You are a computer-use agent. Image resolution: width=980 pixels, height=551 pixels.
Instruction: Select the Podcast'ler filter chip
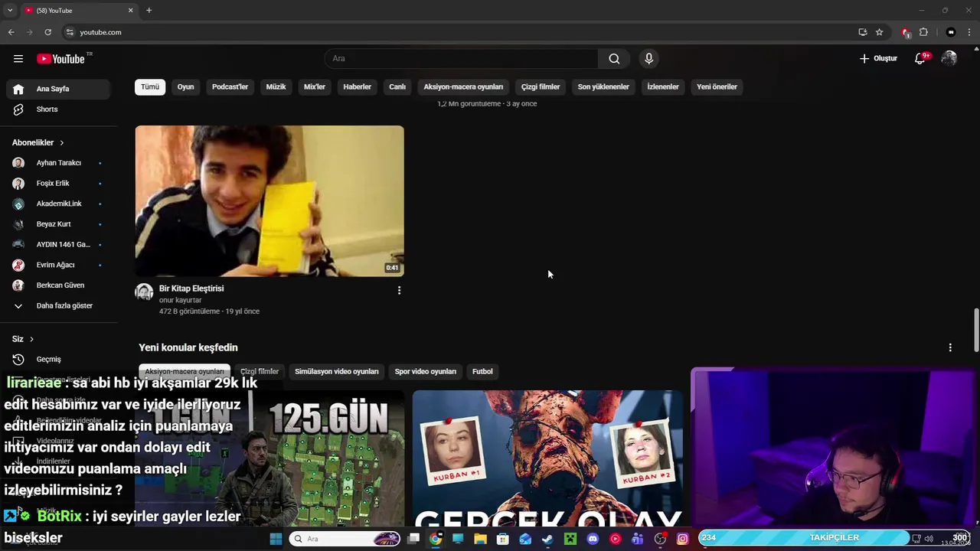tap(230, 86)
